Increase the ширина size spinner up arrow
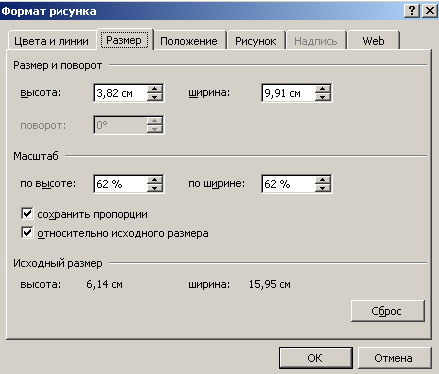The image size is (439, 374). [322, 89]
